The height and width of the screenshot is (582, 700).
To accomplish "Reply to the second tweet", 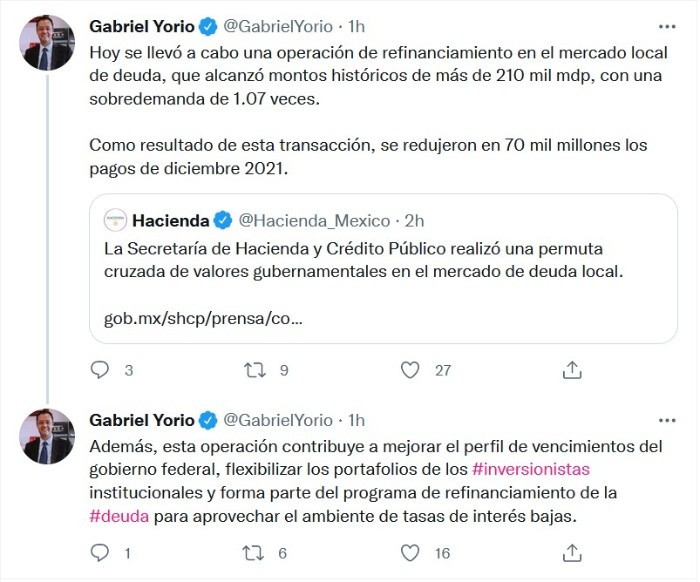I will [x=99, y=552].
